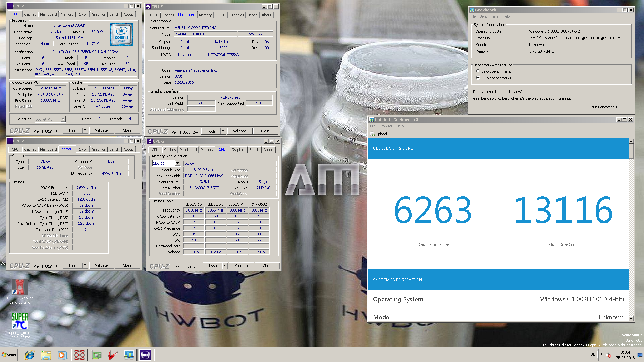Screen dimensions: 644x362
Task: Open the Socket #1 selection dropdown
Action: click(x=63, y=119)
